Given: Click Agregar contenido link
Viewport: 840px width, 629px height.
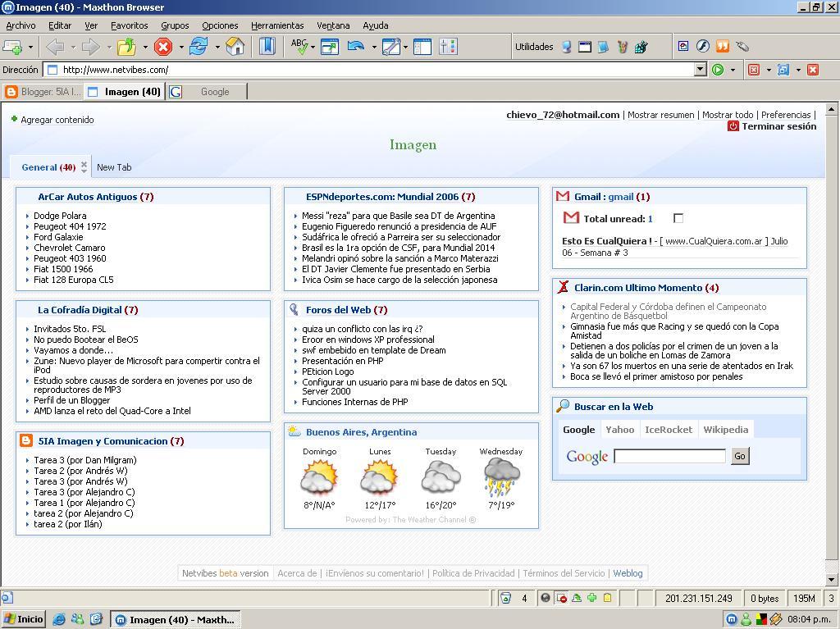Looking at the screenshot, I should 57,120.
